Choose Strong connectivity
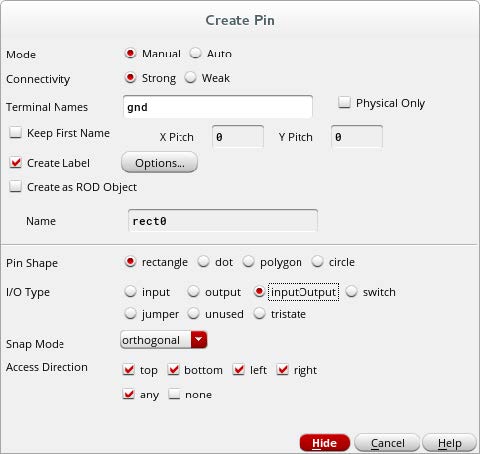The image size is (480, 454). (130, 78)
